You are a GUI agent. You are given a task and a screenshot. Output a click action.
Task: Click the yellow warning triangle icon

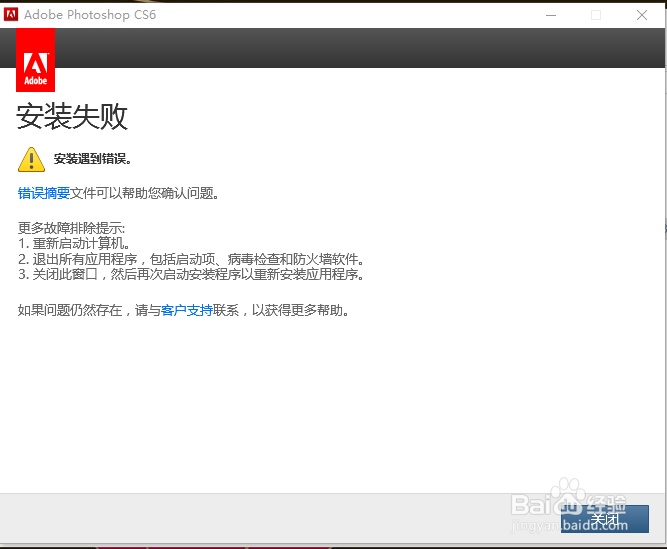tap(31, 159)
